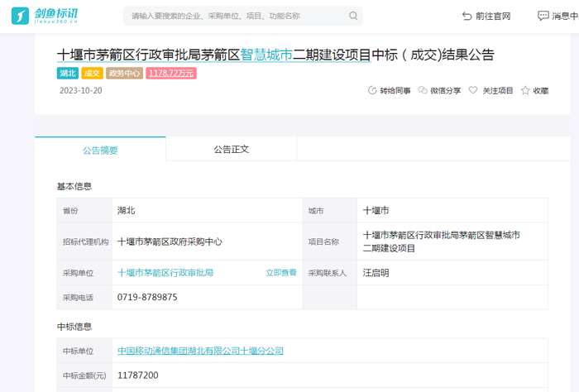This screenshot has height=392, width=579.
Task: Click 微信分享 text label
Action: point(445,91)
